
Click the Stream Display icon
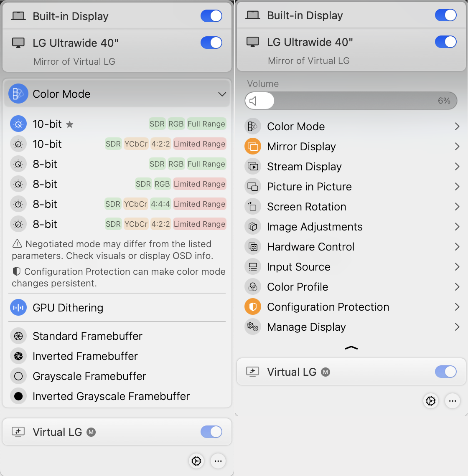pyautogui.click(x=253, y=167)
